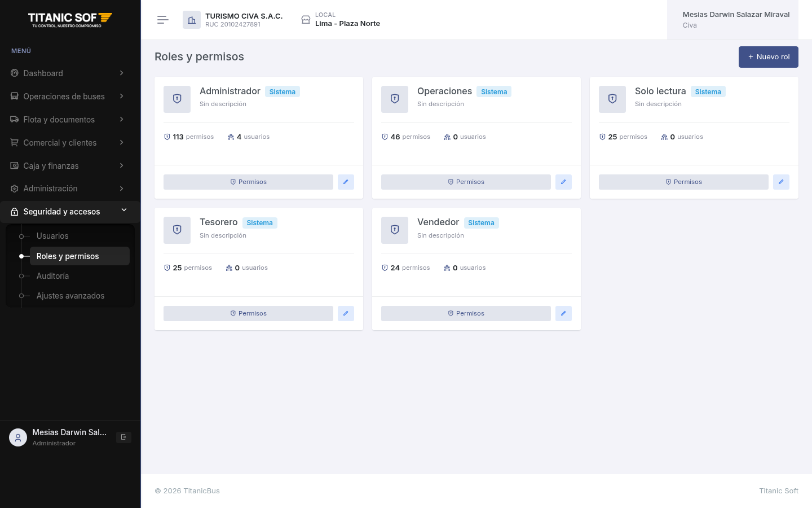
Task: Click the Administrador role shield icon
Action: click(177, 99)
